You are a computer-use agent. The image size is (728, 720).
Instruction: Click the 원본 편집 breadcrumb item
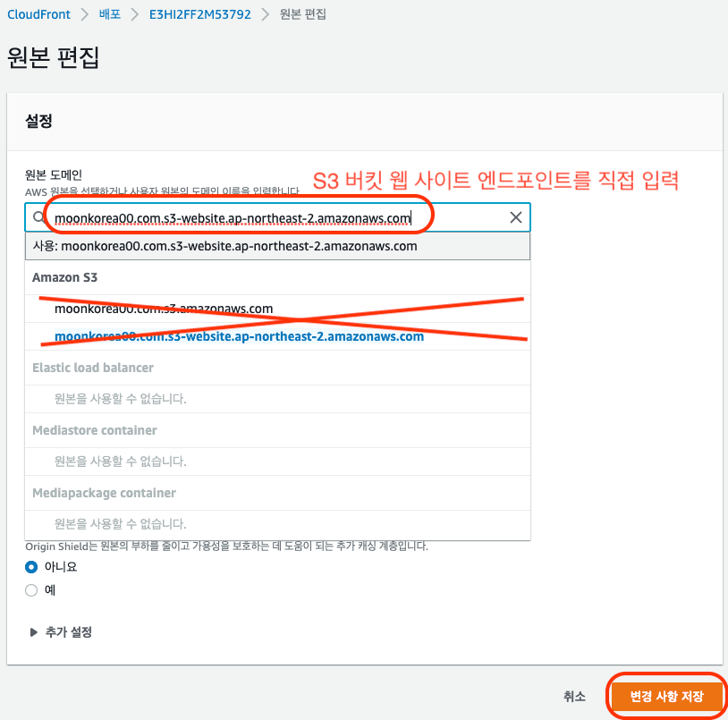tap(301, 13)
